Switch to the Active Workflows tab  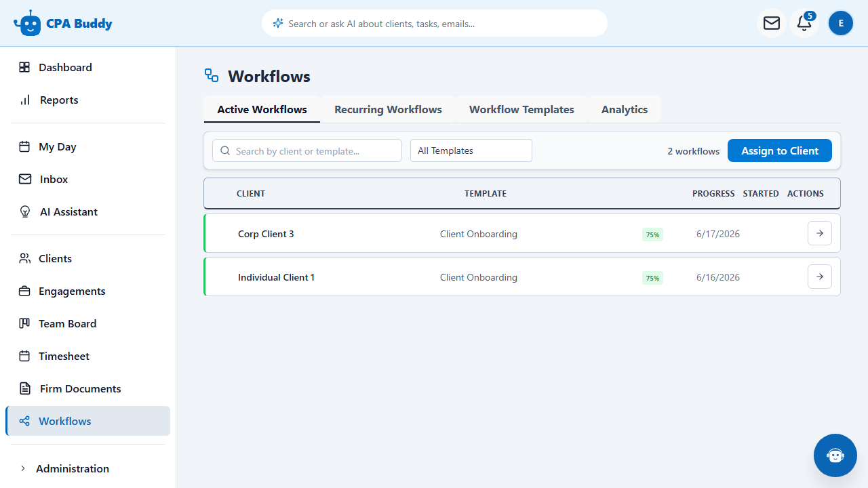click(262, 109)
